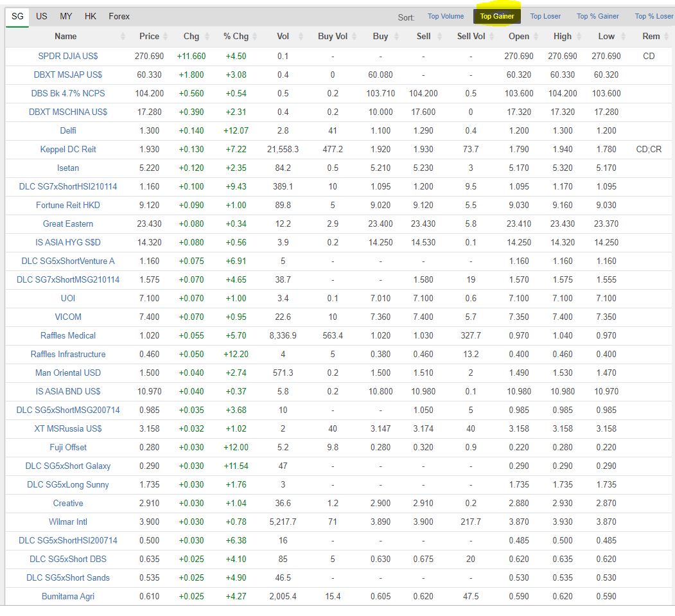Sort list by Top Loser
This screenshot has height=616, width=675.
(x=545, y=16)
